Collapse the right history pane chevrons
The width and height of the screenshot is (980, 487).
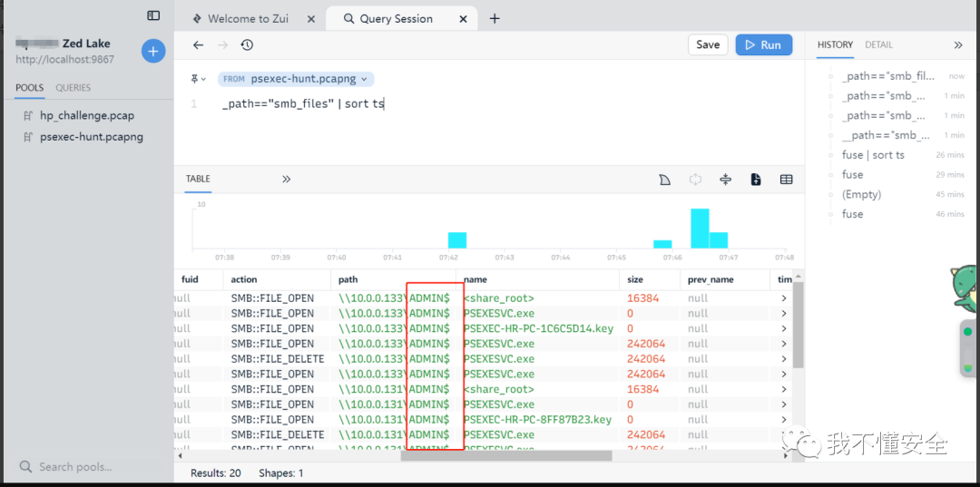(957, 45)
